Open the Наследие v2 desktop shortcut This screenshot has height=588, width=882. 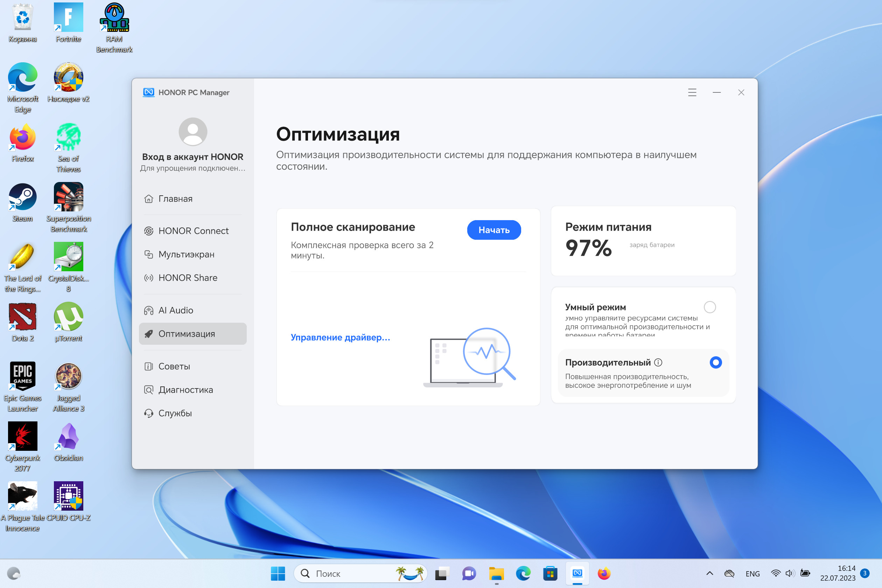point(68,83)
